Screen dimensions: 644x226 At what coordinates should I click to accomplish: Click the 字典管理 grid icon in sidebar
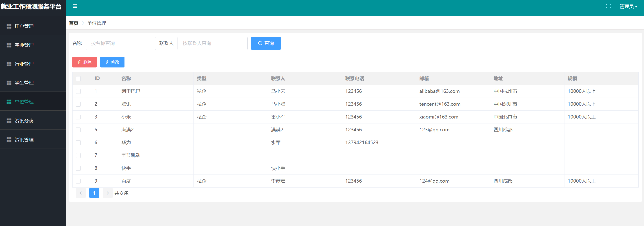(9, 45)
